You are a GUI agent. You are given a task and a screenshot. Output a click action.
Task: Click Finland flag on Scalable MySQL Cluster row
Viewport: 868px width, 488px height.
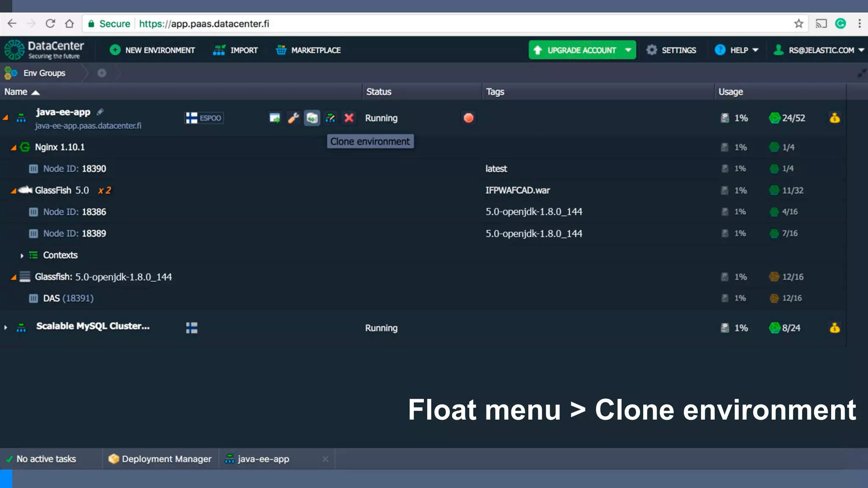(192, 328)
